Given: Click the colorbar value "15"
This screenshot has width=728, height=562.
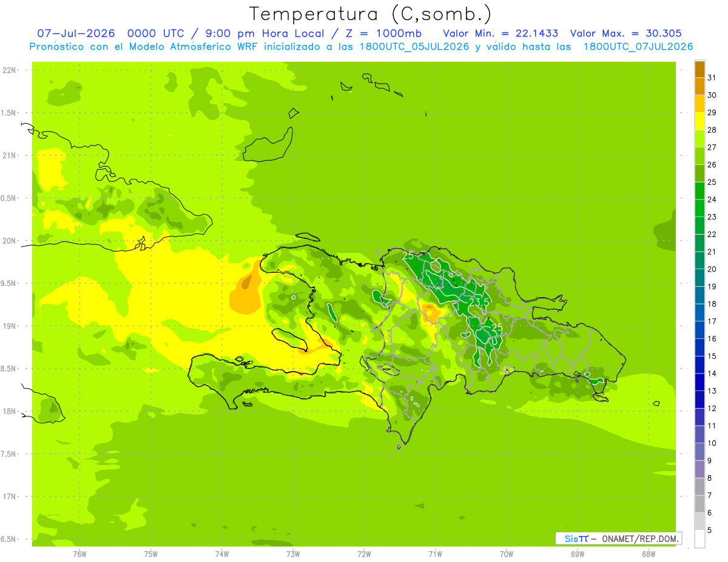Looking at the screenshot, I should pos(712,356).
